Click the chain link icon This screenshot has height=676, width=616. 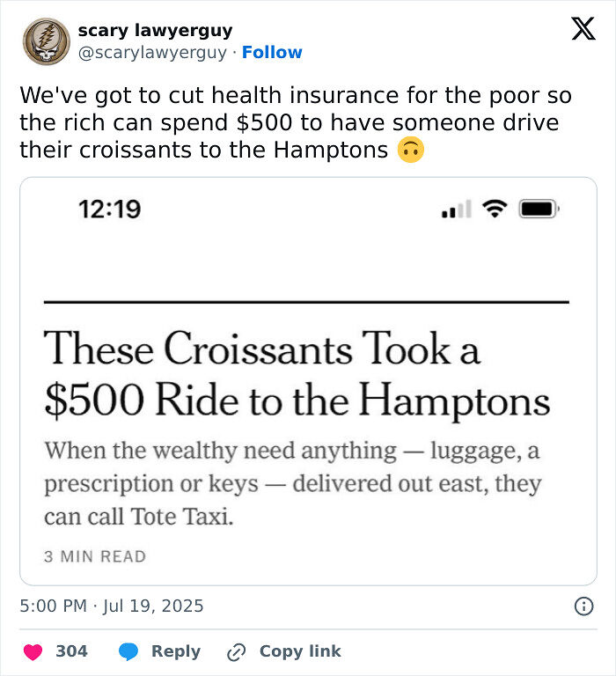click(236, 652)
